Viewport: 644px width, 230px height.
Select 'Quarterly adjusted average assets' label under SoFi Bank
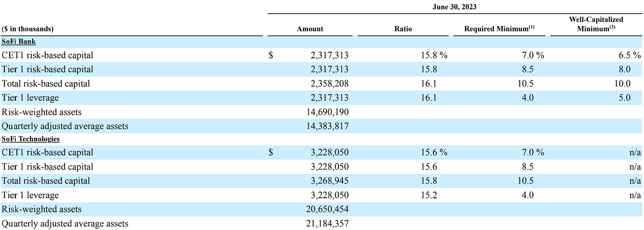coord(65,126)
